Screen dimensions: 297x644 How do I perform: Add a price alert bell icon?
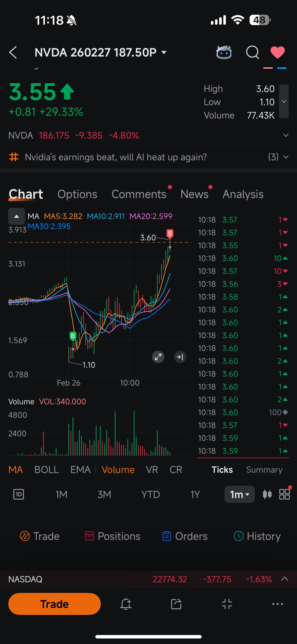coord(126,604)
